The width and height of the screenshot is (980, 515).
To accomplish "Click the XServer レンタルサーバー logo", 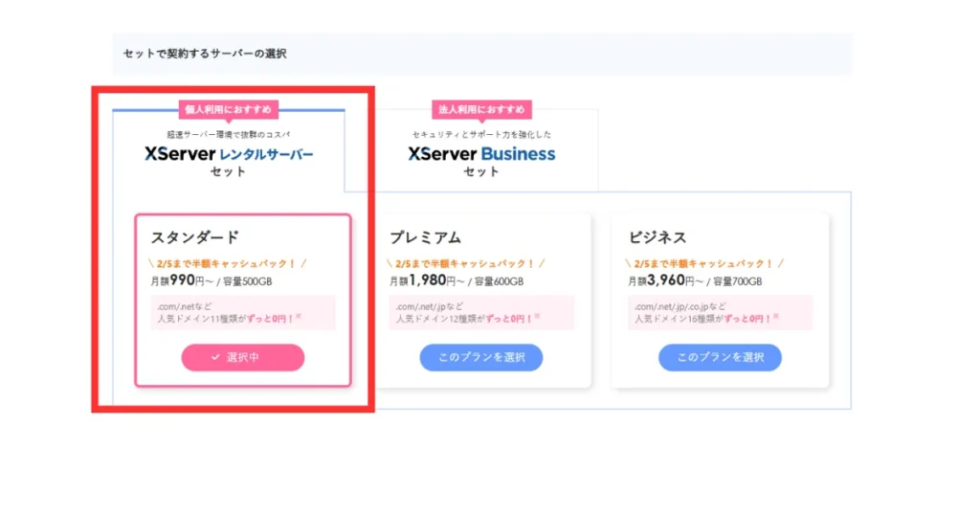I will point(229,153).
